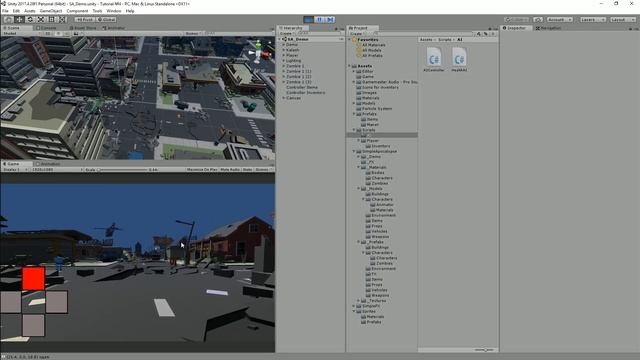Adjust Project icon size slider
Viewport: 640px width, 360px height.
click(485, 350)
